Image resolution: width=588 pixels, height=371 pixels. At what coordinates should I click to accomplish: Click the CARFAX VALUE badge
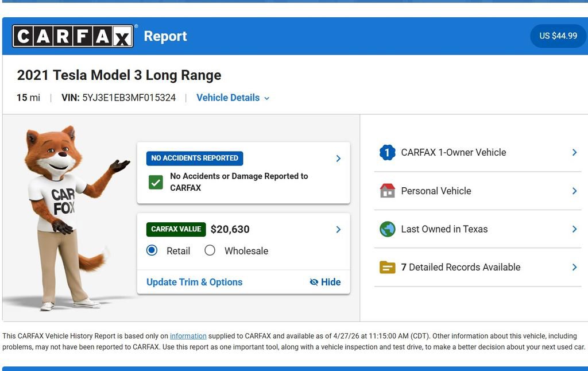click(x=176, y=229)
